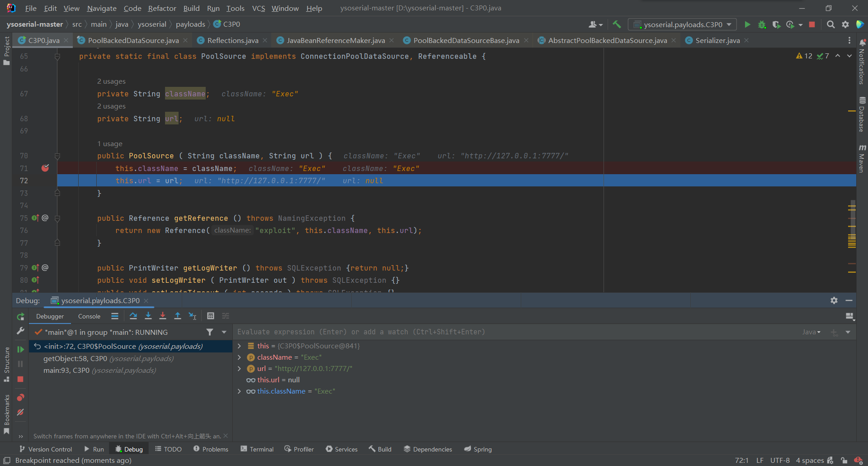Open the Maven side panel
Screen dimensions: 868x466
pyautogui.click(x=862, y=159)
